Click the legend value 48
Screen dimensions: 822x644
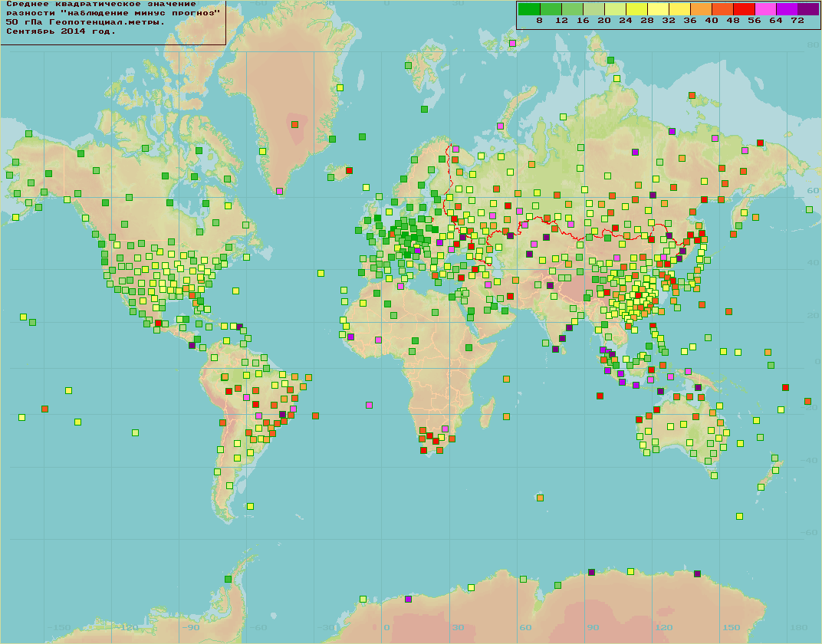point(733,21)
